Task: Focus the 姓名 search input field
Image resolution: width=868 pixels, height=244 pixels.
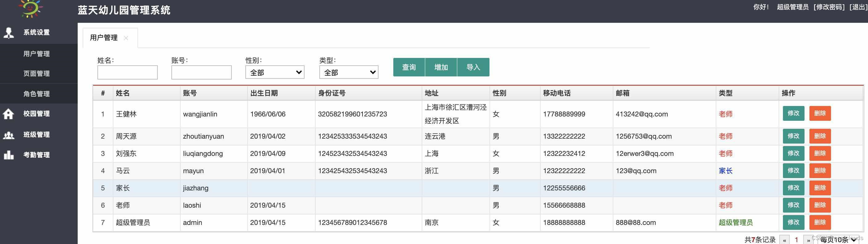Action: (127, 72)
